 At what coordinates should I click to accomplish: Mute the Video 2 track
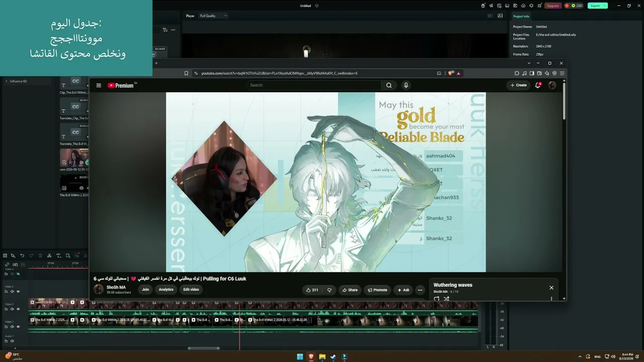[x=12, y=309]
